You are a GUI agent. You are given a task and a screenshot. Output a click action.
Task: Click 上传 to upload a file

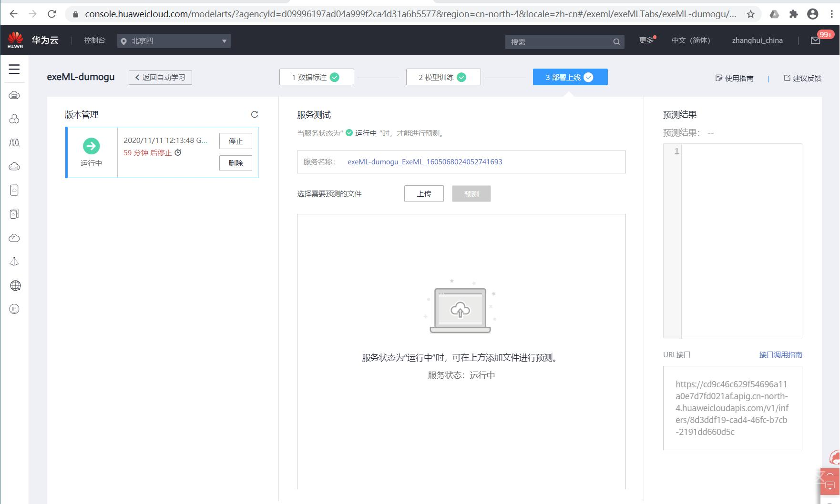(424, 193)
